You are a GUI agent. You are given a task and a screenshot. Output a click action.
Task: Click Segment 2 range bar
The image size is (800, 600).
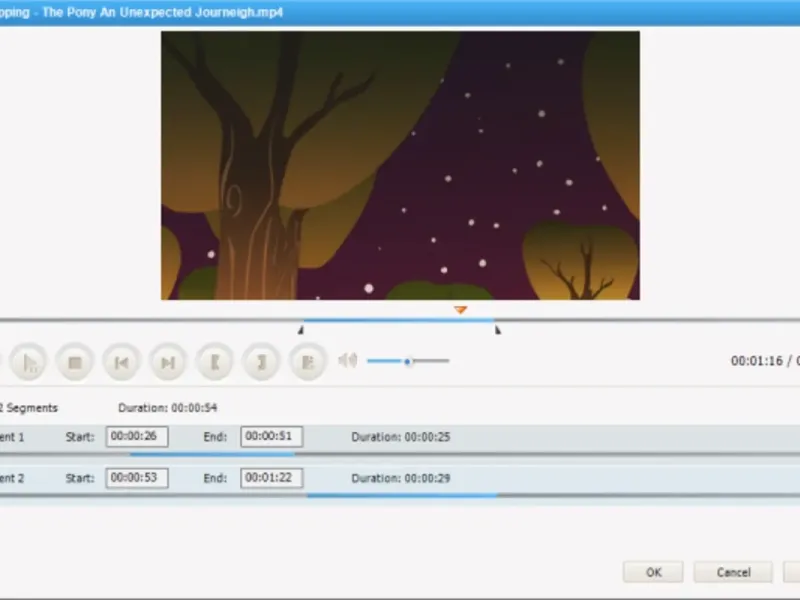pyautogui.click(x=402, y=495)
